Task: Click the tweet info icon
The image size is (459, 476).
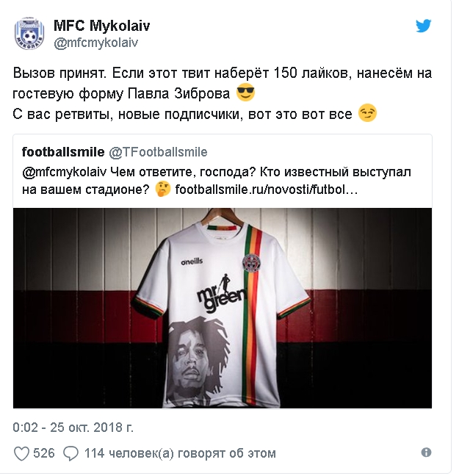Action: pyautogui.click(x=426, y=452)
